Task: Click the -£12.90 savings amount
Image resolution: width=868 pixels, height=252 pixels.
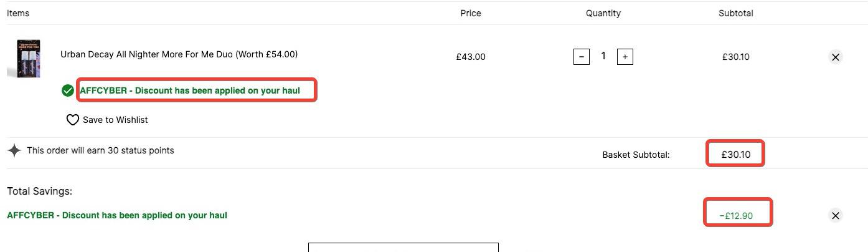Action: pos(736,216)
